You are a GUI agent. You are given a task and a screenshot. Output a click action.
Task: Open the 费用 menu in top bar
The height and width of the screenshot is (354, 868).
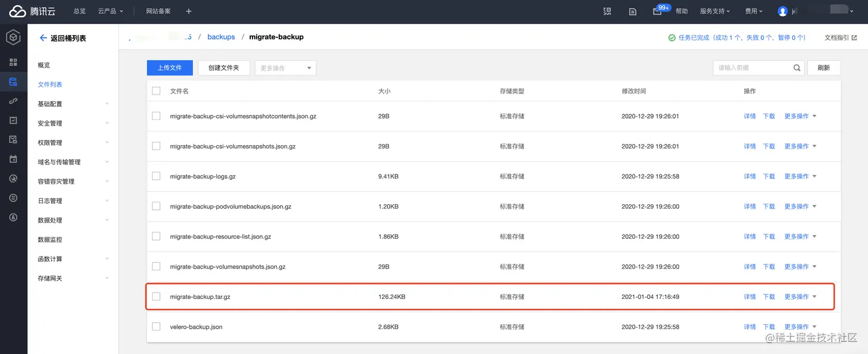point(754,11)
